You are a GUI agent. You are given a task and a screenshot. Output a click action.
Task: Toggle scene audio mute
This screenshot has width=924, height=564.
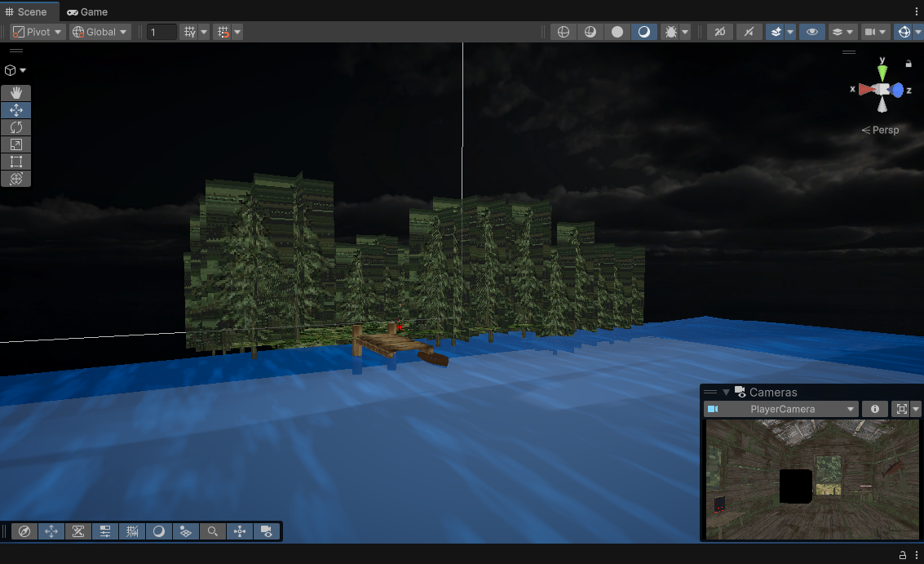749,32
